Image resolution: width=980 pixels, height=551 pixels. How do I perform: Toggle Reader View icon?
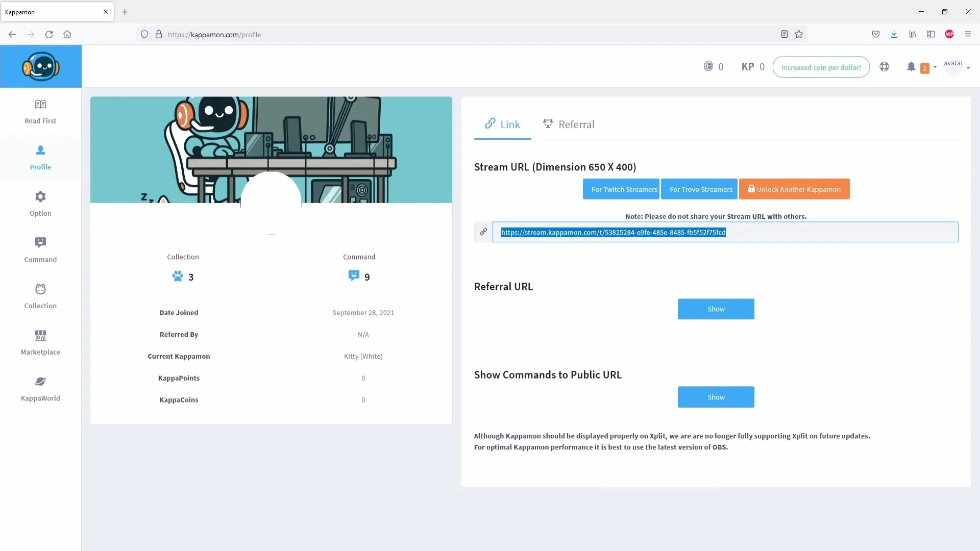pos(785,34)
